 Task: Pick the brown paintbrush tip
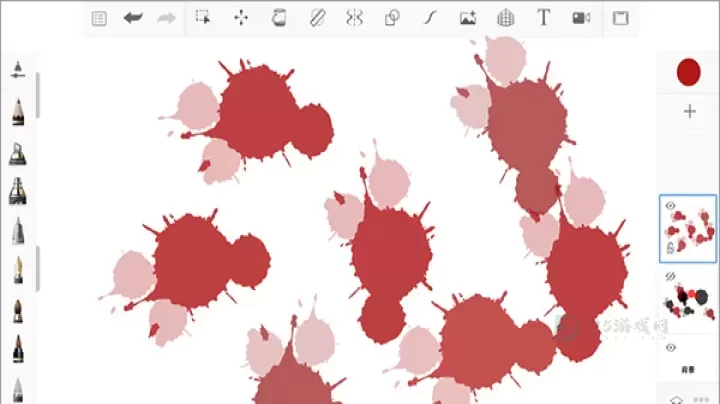click(18, 312)
